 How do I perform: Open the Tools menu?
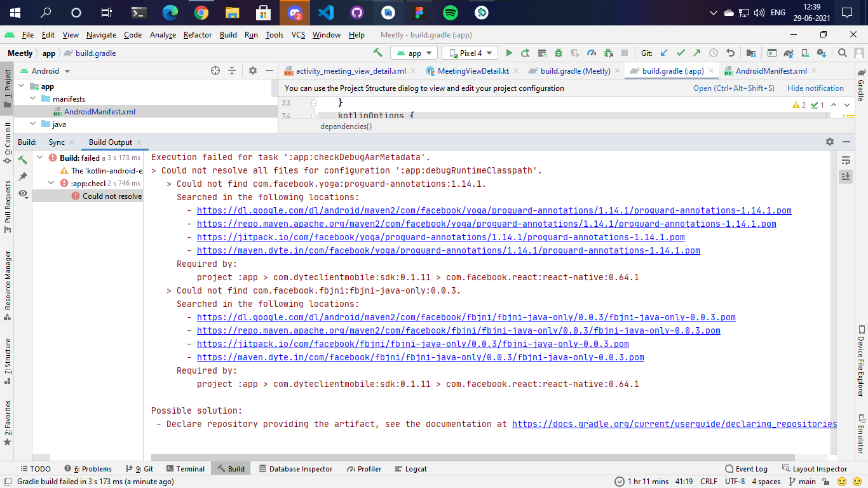pos(274,35)
